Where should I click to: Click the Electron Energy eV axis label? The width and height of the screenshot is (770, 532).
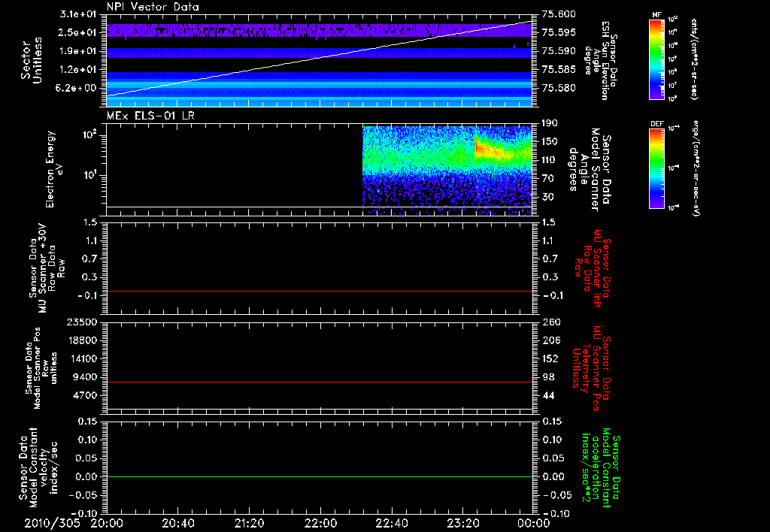(x=50, y=168)
